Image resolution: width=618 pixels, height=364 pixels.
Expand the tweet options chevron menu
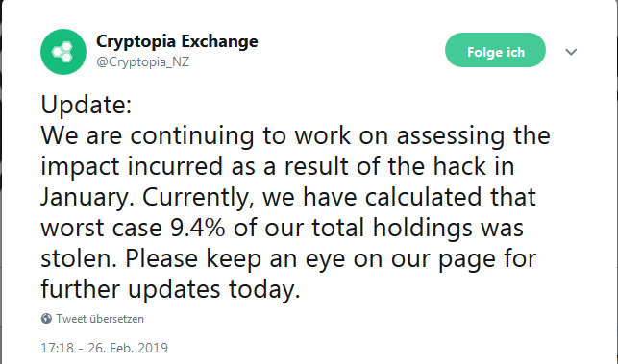pyautogui.click(x=571, y=52)
